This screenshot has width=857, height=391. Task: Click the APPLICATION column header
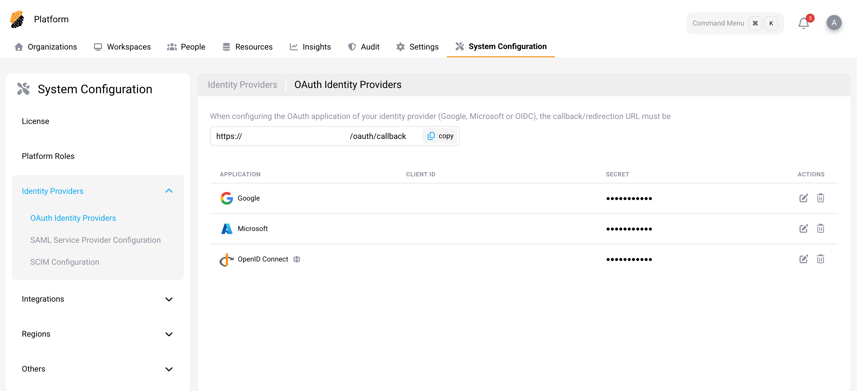coord(240,174)
